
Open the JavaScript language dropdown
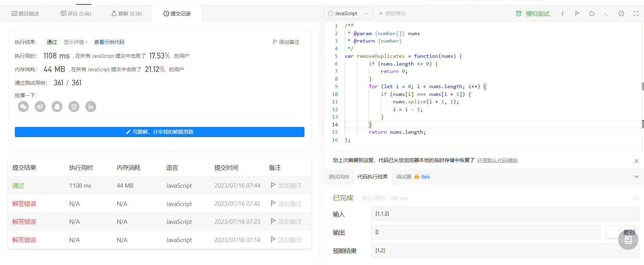coord(348,14)
